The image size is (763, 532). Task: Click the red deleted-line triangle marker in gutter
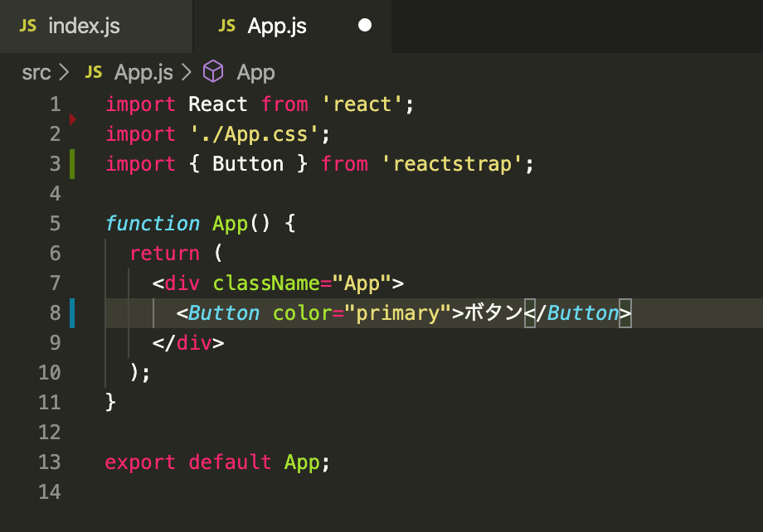coord(72,119)
